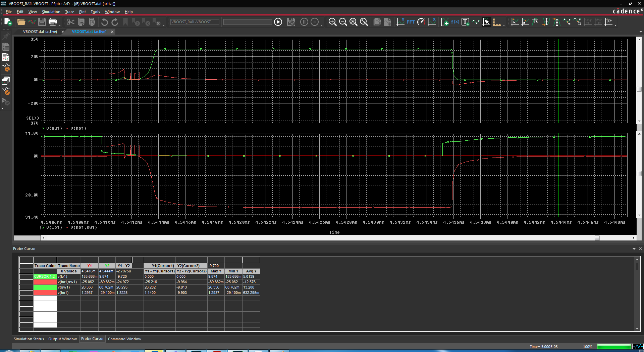The image size is (644, 352).
Task: Click the f(x) Evaluate Measurement icon
Action: point(455,22)
